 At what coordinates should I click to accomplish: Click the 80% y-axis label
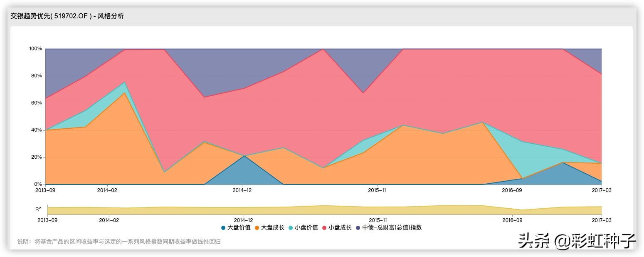37,76
